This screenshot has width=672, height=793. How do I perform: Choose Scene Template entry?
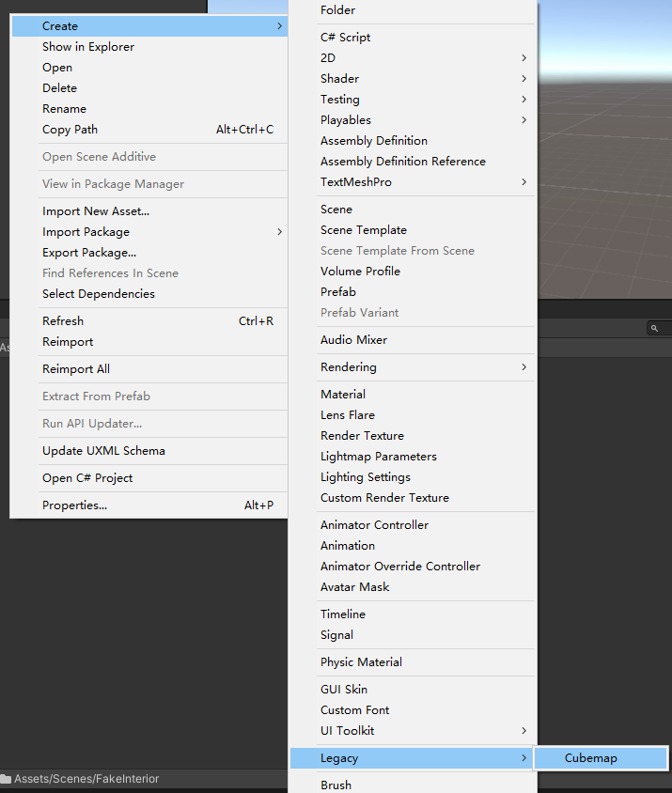click(413, 230)
